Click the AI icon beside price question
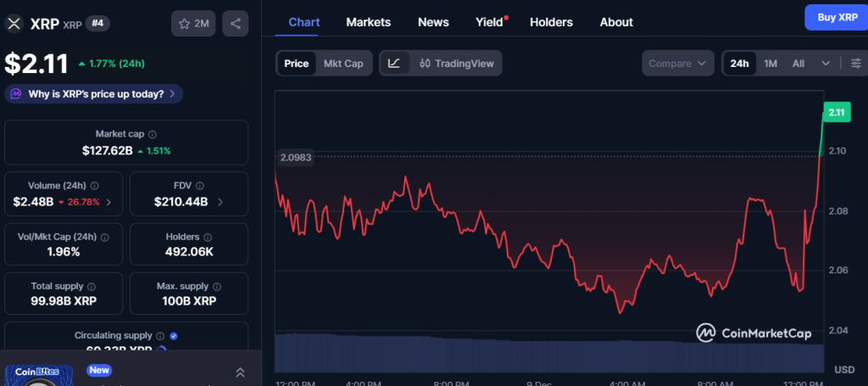The image size is (868, 386). [x=17, y=94]
